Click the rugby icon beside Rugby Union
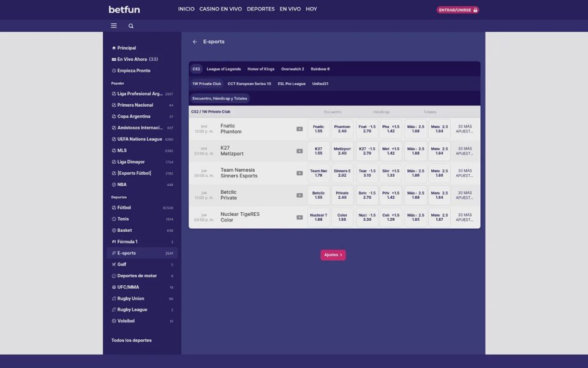588x368 pixels. pos(114,299)
